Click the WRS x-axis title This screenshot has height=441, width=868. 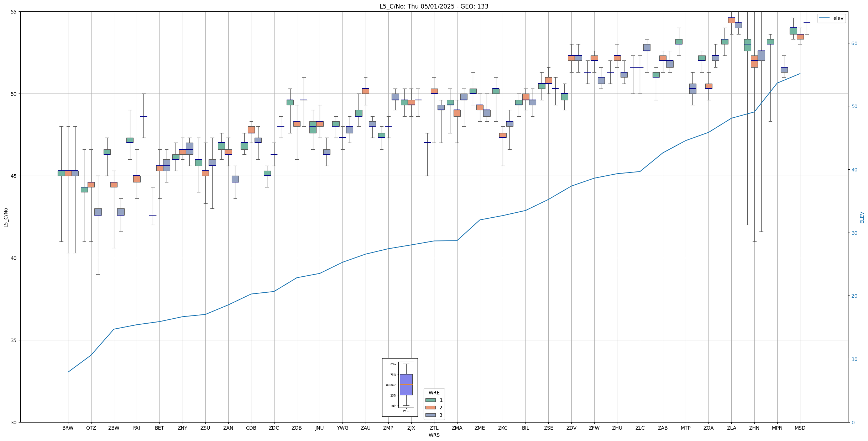[434, 435]
